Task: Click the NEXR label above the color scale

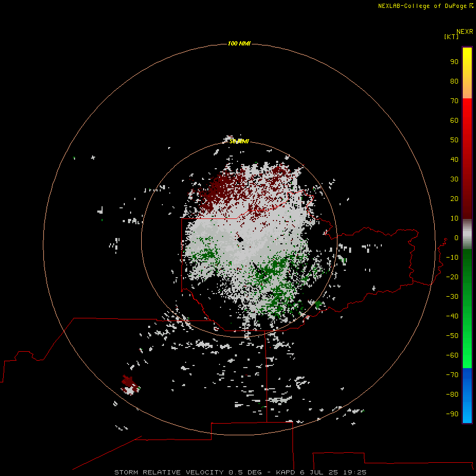Action: [x=464, y=32]
